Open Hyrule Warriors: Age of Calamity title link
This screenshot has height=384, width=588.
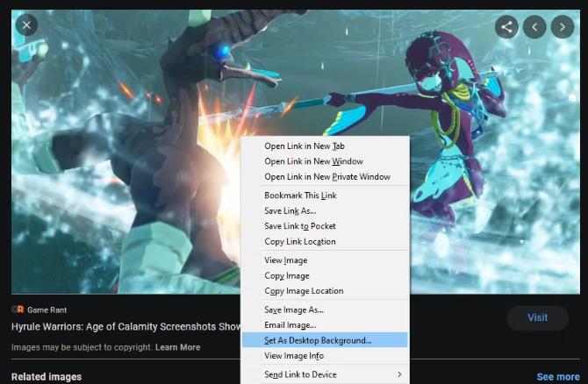tap(125, 327)
